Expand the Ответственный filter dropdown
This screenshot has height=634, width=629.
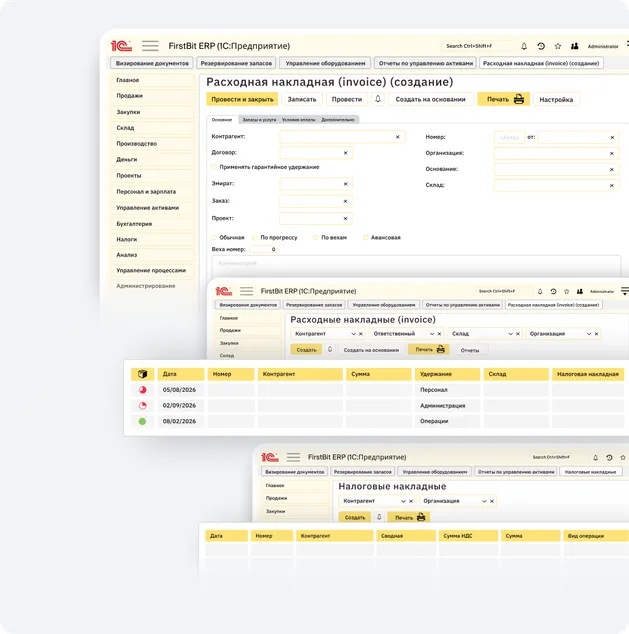432,333
